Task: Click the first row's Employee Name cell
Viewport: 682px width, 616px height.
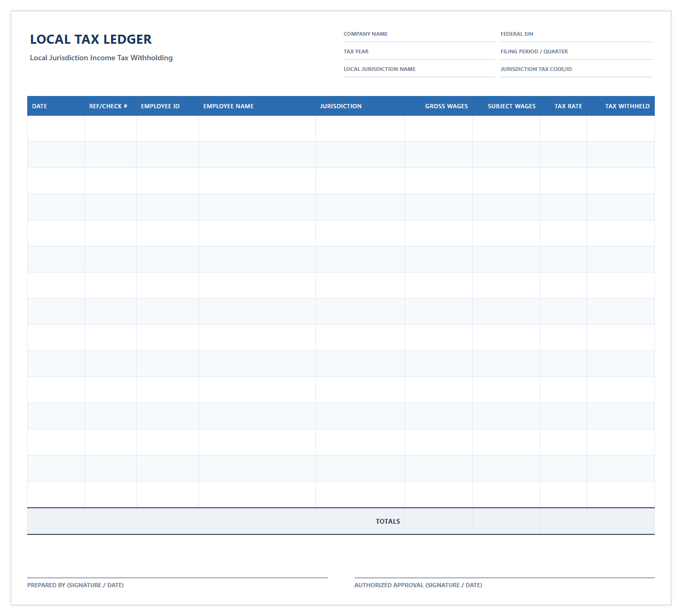Action: [x=257, y=129]
